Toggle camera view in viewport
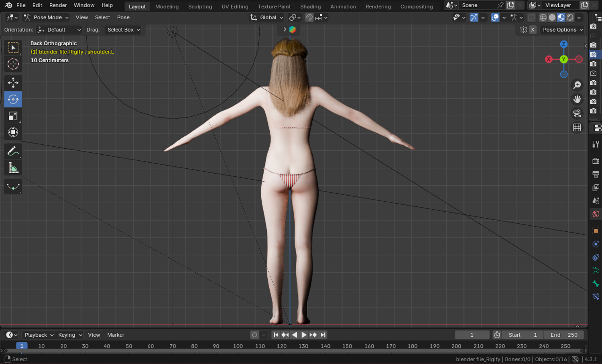602x364 pixels. point(577,113)
